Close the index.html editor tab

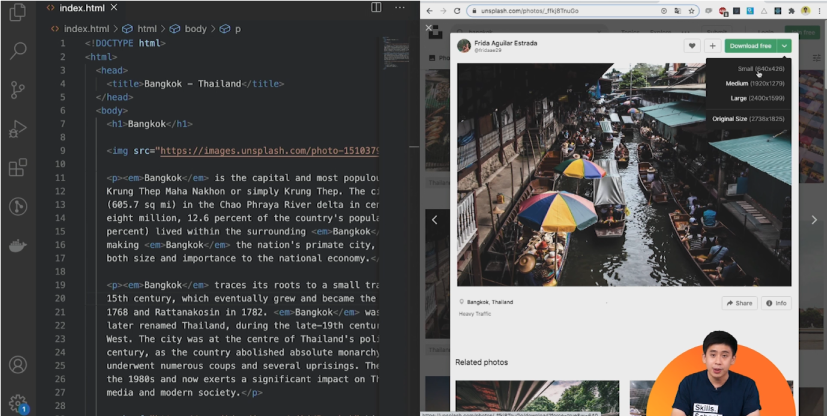pos(114,7)
